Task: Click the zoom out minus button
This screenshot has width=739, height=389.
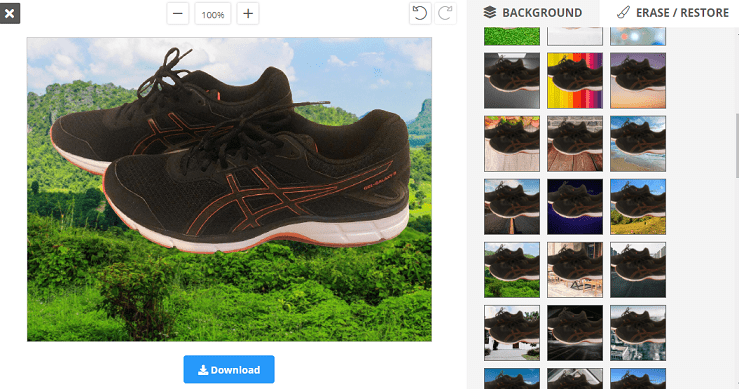Action: tap(178, 14)
